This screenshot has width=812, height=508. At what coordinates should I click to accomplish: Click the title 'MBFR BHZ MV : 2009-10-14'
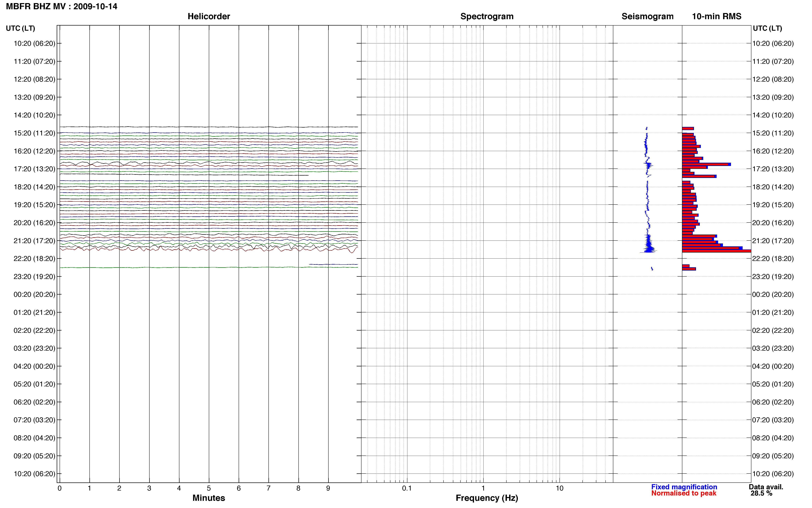click(x=62, y=6)
